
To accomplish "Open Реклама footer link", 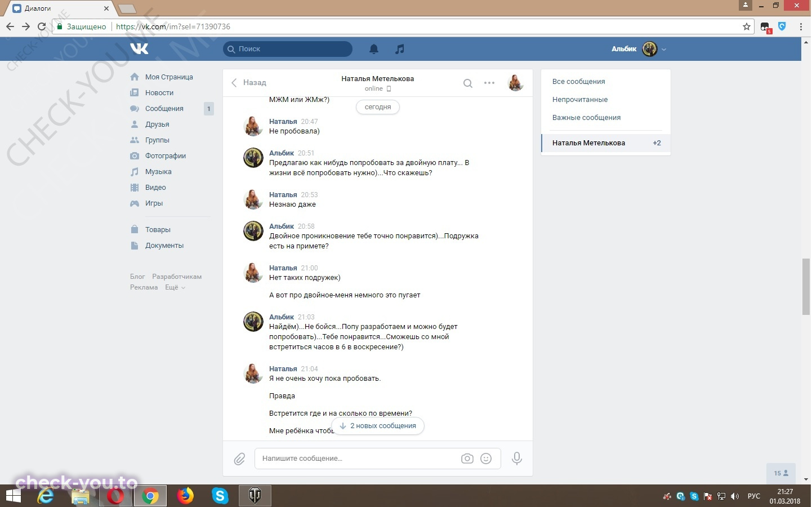I will click(144, 287).
